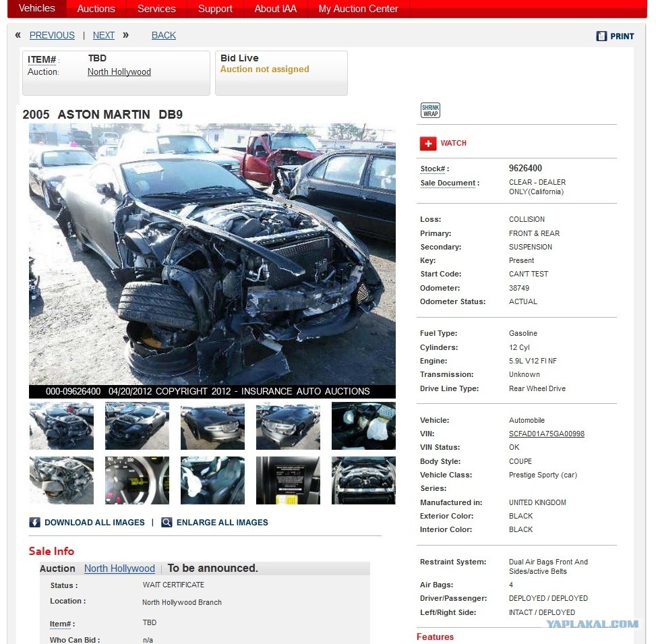Click the Enlarge All Images magnifier icon

coord(167,522)
